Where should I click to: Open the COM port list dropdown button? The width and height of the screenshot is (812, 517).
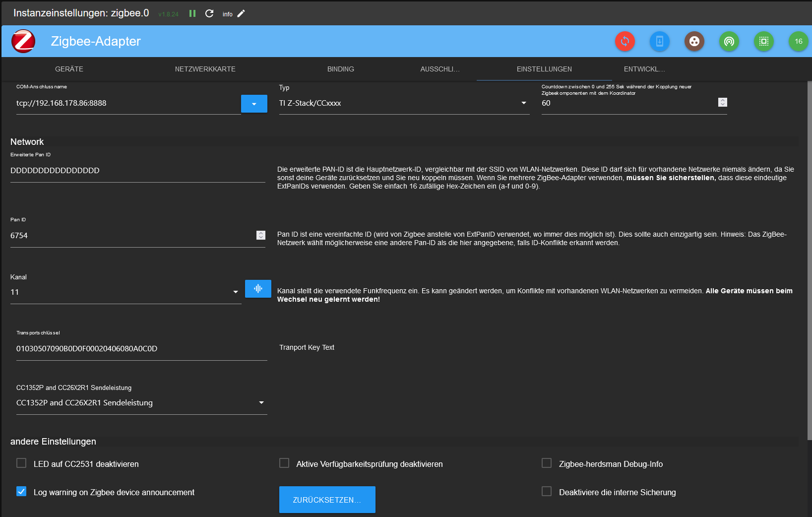coord(254,104)
